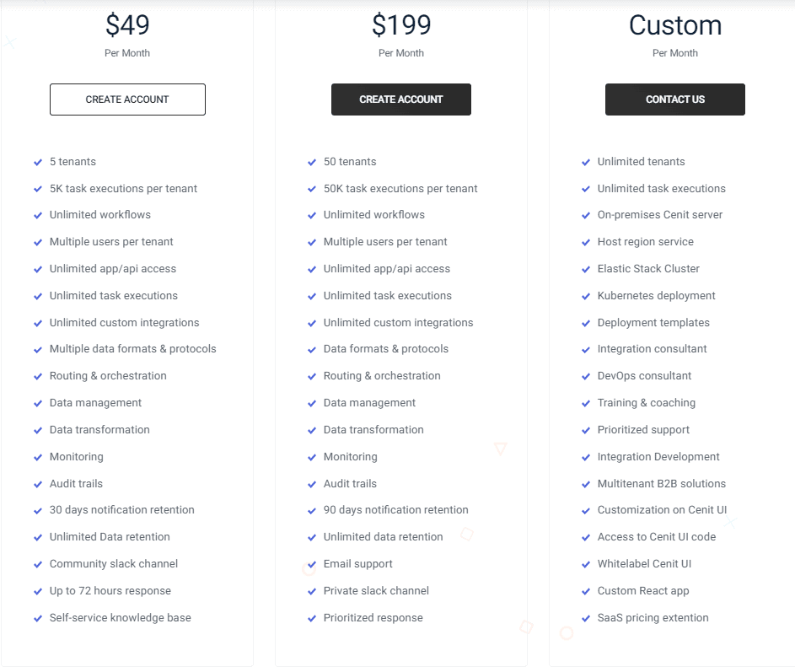The height and width of the screenshot is (672, 795).
Task: Click the checkmark next to Whitelabel Cenit UI
Action: [x=585, y=563]
